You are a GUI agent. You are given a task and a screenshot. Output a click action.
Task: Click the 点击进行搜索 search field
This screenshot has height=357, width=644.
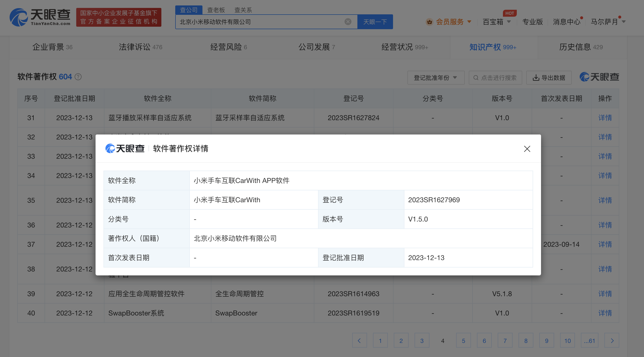[495, 78]
